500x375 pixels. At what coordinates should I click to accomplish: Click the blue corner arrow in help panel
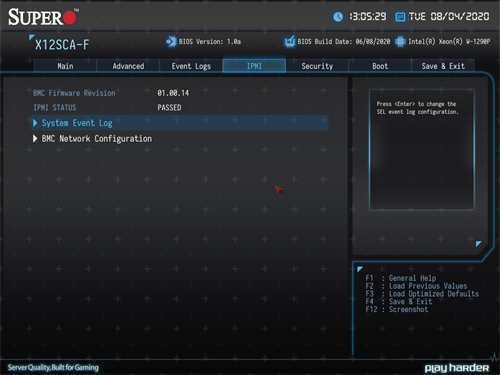point(479,244)
